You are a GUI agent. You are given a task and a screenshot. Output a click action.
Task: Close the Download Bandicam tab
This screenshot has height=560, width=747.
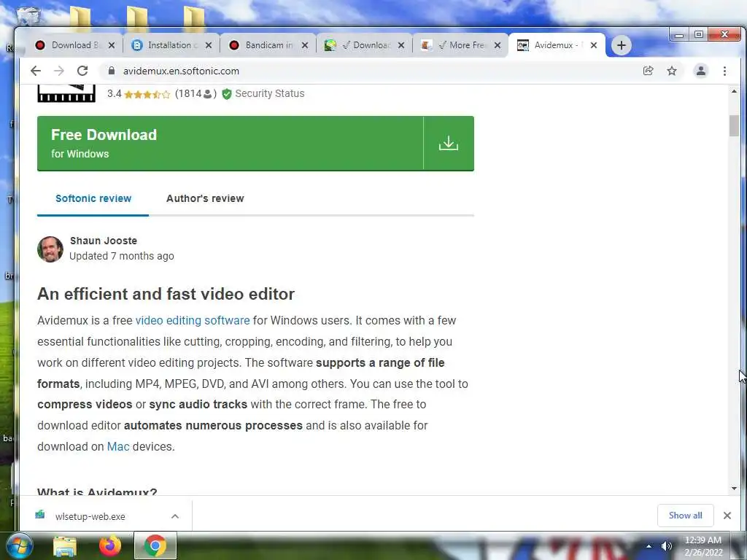pos(112,45)
